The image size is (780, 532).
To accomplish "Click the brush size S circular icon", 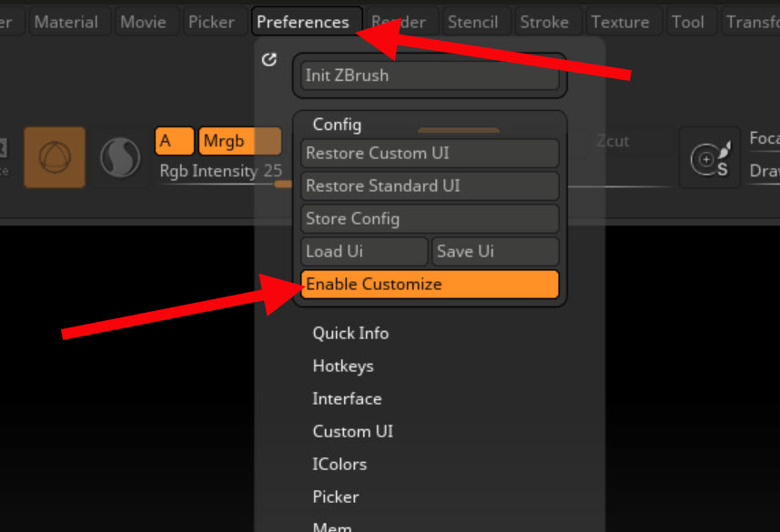I will [710, 157].
